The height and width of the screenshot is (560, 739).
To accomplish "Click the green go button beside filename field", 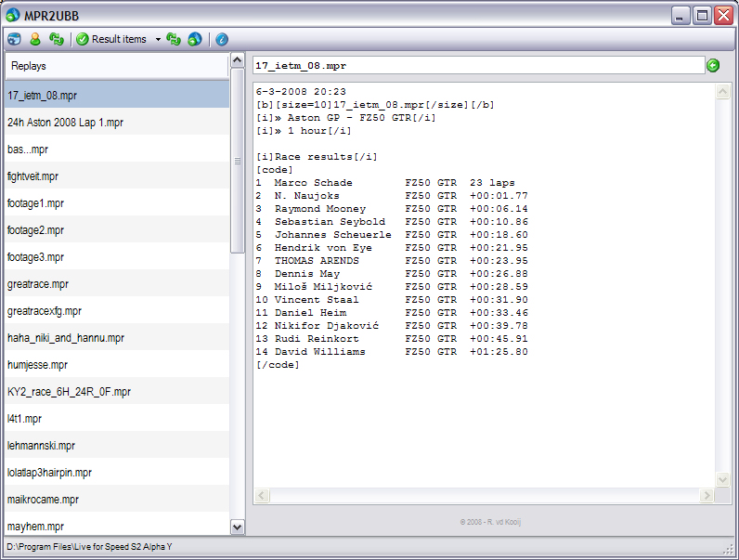I will click(x=713, y=66).
